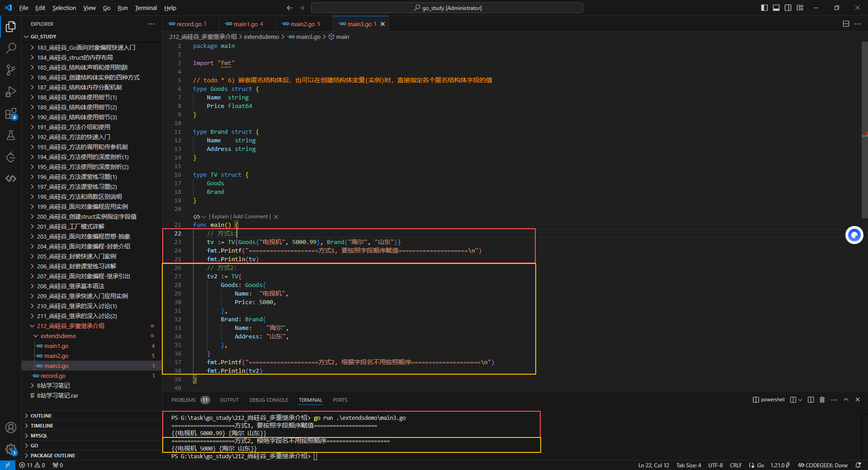
Task: Open remote window indicator in status bar
Action: point(8,465)
